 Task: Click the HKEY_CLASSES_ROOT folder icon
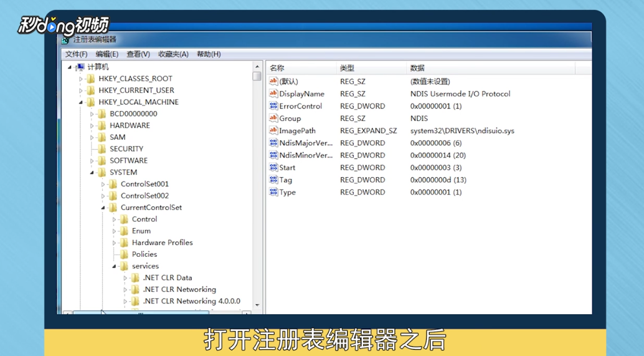[91, 79]
